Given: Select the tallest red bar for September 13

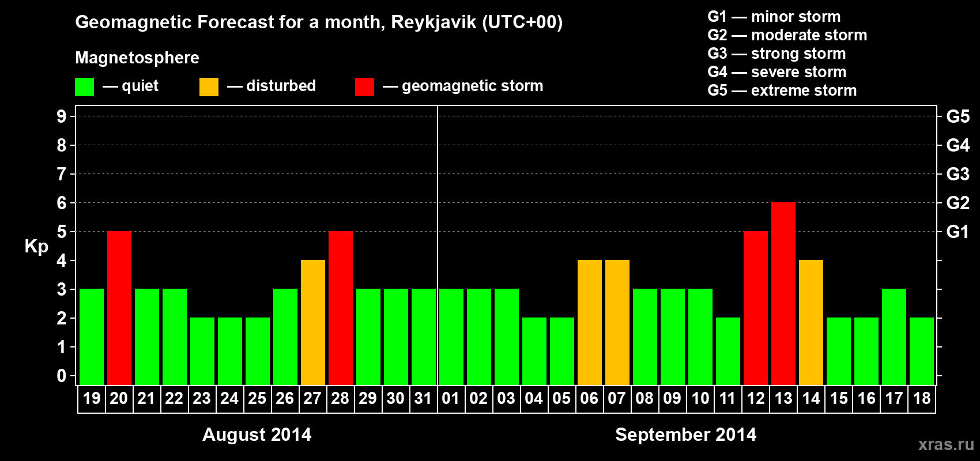Looking at the screenshot, I should [783, 293].
